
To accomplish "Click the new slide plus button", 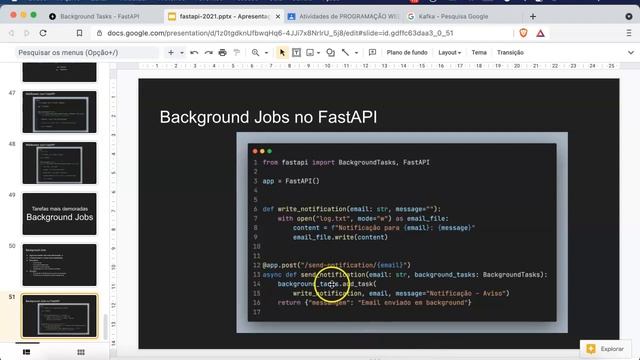I will click(171, 53).
